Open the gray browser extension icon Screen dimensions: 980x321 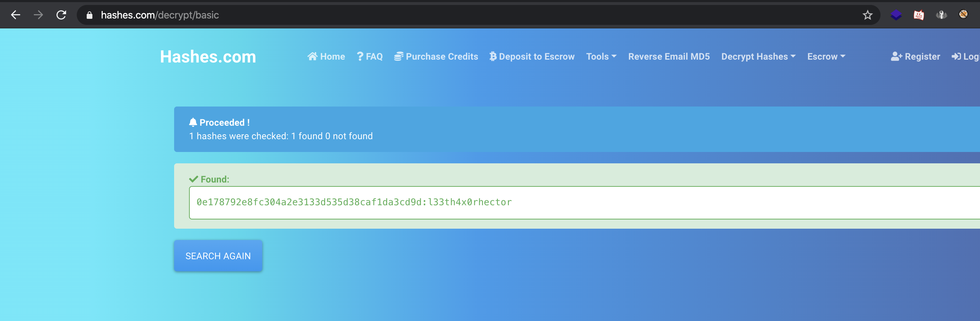pyautogui.click(x=941, y=15)
